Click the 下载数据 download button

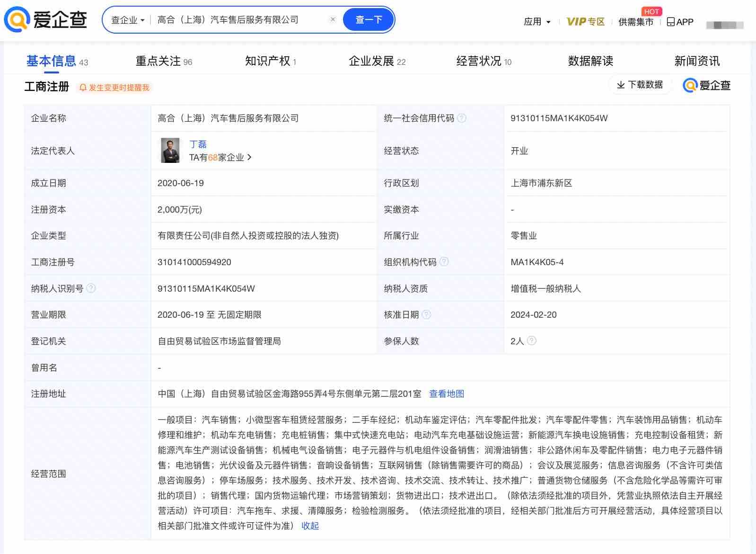click(640, 85)
